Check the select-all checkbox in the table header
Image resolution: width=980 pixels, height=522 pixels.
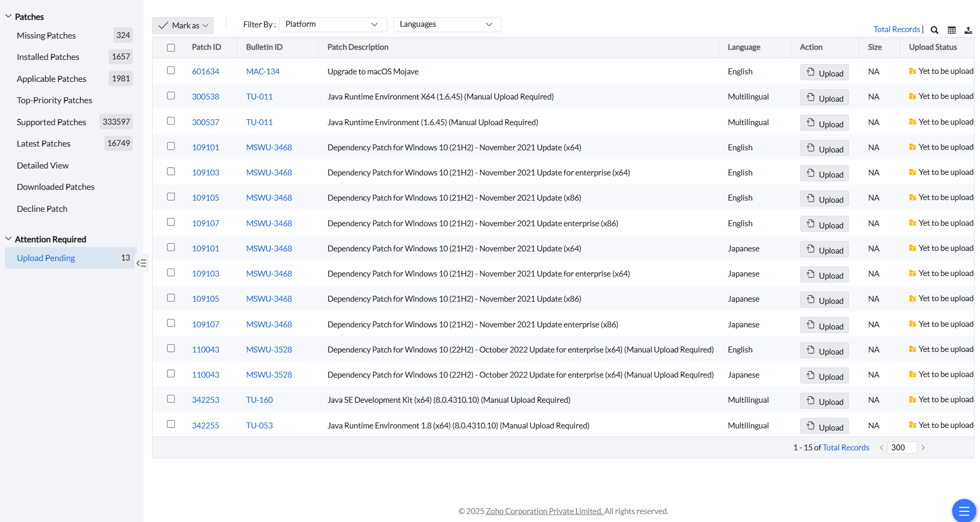click(x=171, y=48)
